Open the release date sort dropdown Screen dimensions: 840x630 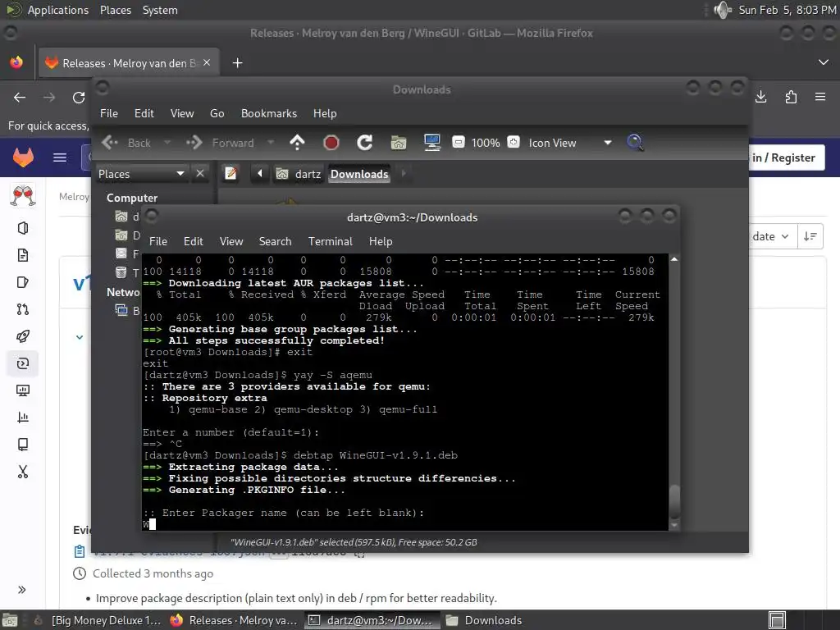coord(770,236)
